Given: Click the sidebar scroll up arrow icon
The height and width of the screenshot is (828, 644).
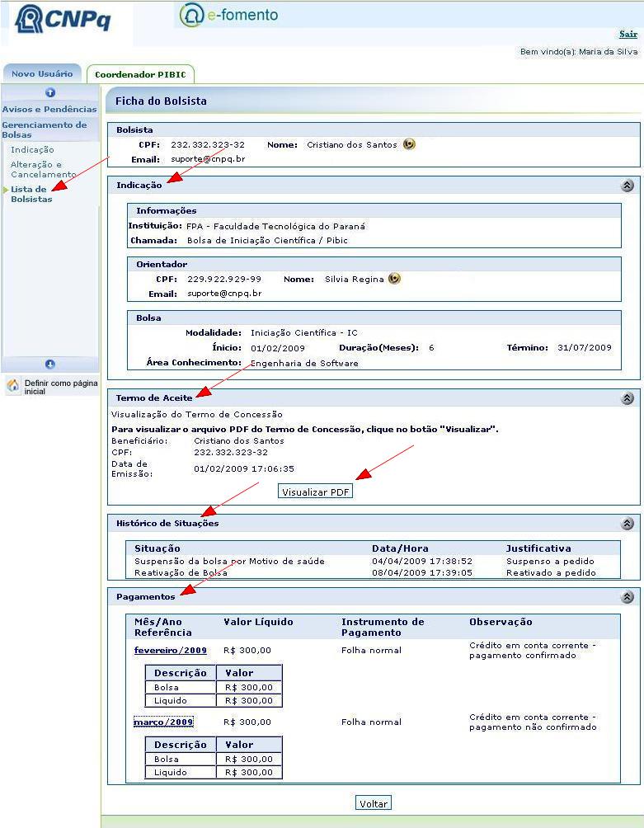Looking at the screenshot, I should click(x=50, y=93).
